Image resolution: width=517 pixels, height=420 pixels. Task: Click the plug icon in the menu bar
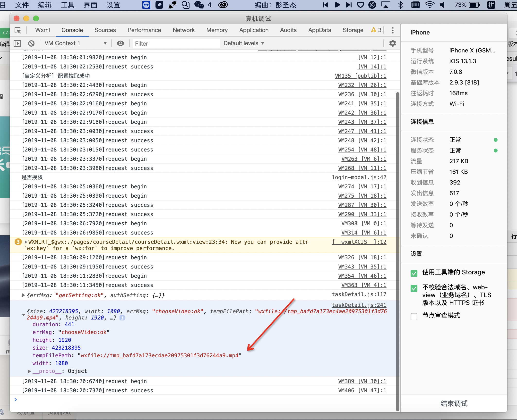coord(172,5)
